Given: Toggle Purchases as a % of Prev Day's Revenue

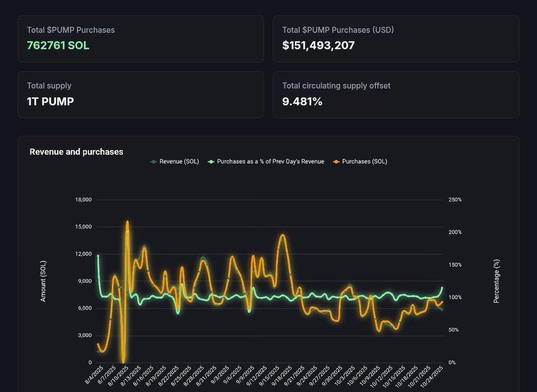Looking at the screenshot, I should (270, 162).
